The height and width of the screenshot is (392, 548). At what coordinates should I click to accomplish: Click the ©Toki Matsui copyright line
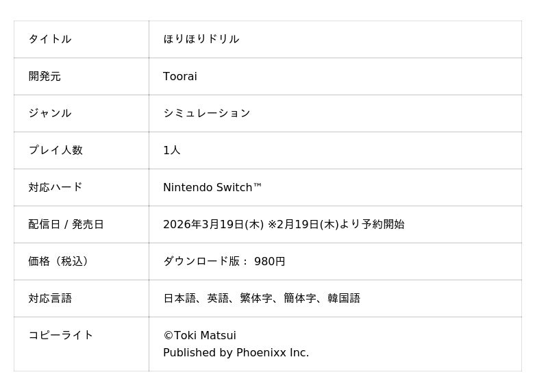(x=199, y=335)
